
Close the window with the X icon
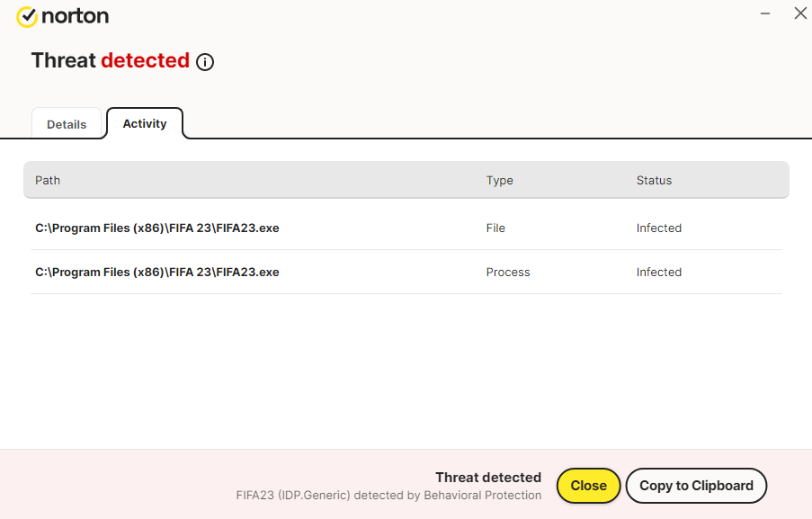[x=799, y=13]
